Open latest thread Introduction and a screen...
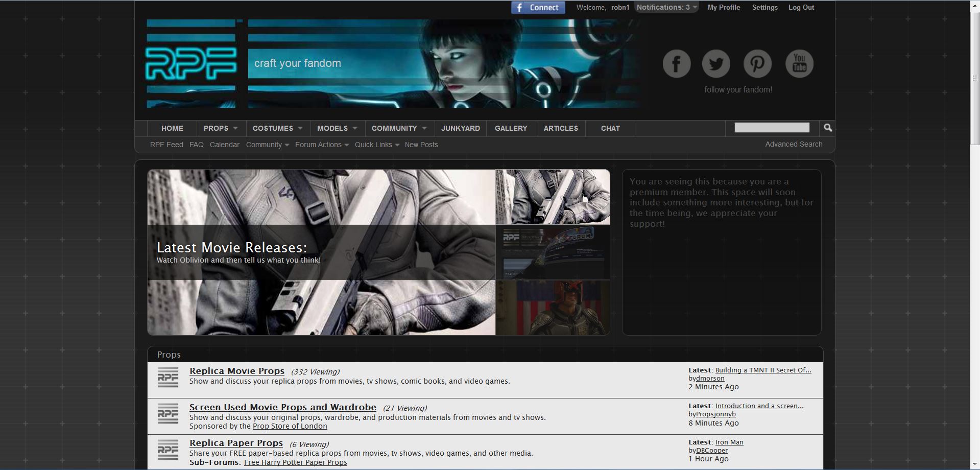The width and height of the screenshot is (980, 470). [x=759, y=406]
